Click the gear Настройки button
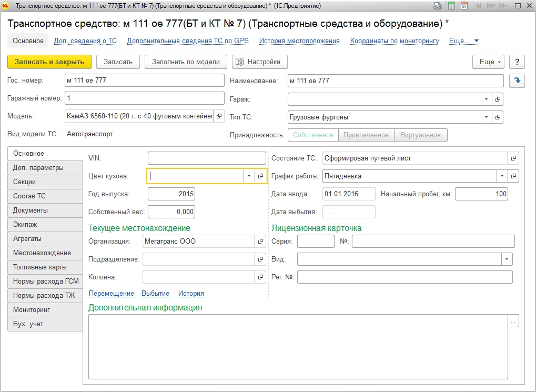The height and width of the screenshot is (392, 536). pyautogui.click(x=260, y=62)
